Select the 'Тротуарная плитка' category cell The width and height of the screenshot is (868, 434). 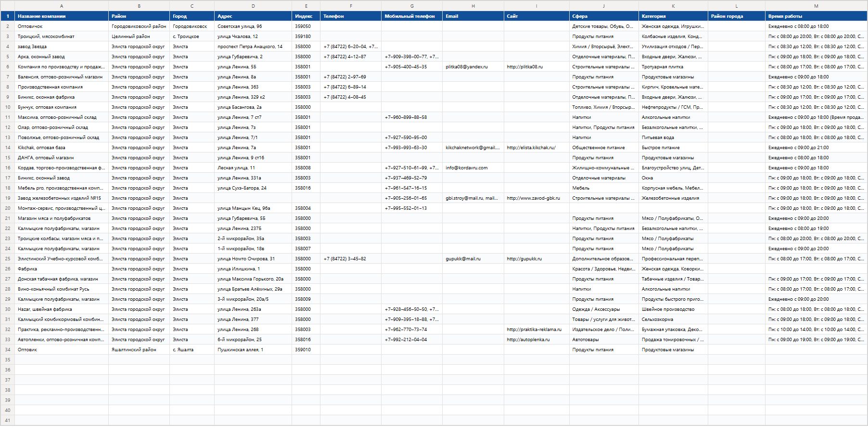tap(673, 67)
